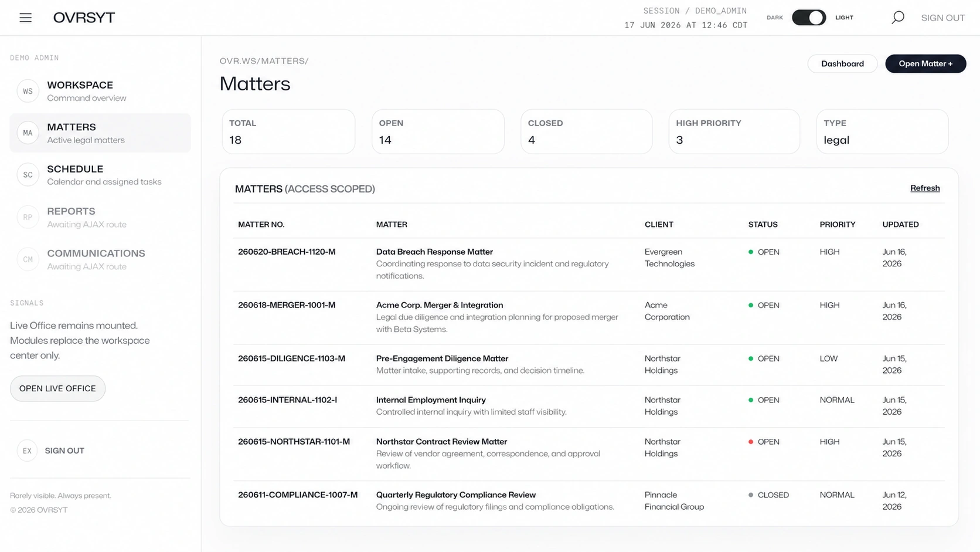
Task: Click the WS workspace circle icon
Action: click(28, 92)
